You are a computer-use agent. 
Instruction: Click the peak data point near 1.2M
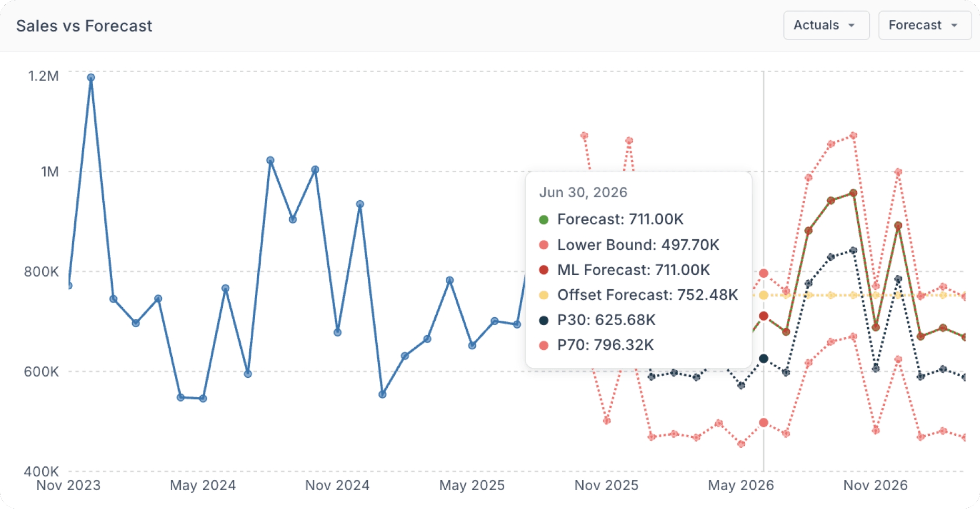[92, 77]
